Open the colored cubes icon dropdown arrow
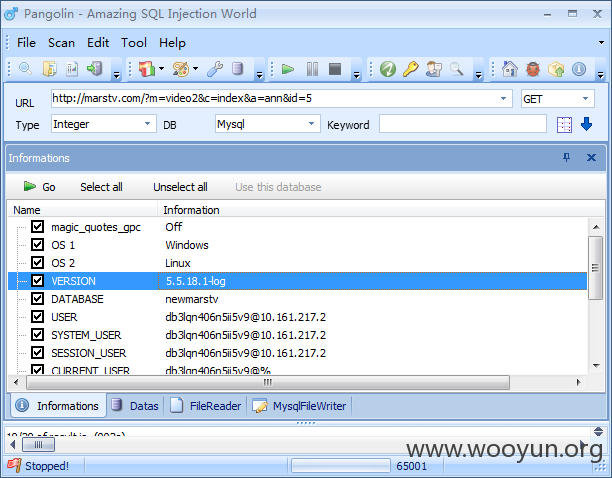This screenshot has height=478, width=612. click(x=162, y=69)
